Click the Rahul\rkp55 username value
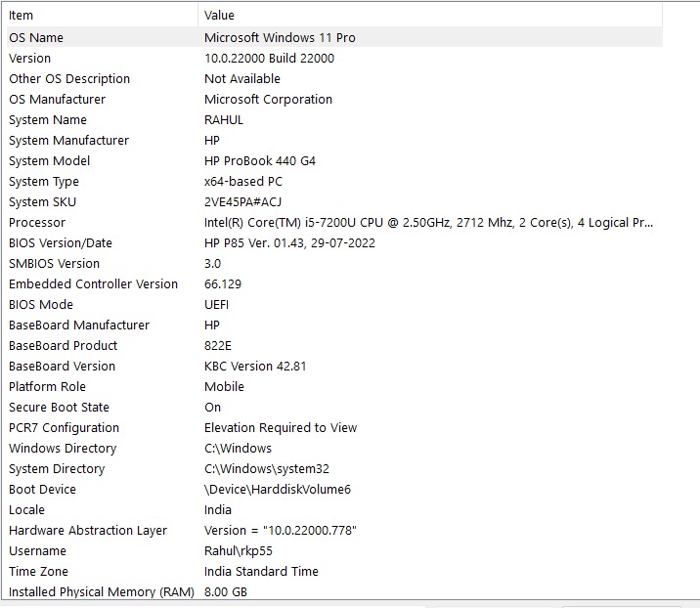The width and height of the screenshot is (700, 608). (239, 551)
